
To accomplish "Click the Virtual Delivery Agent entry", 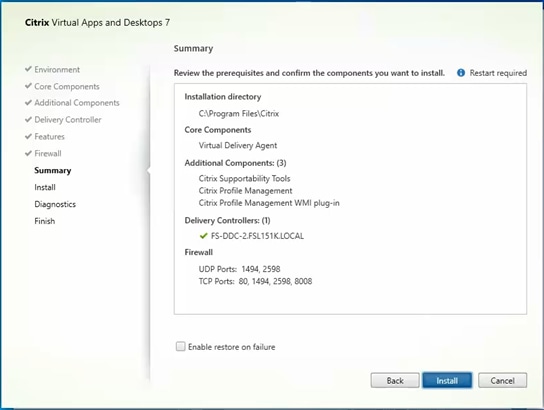I will (x=238, y=145).
